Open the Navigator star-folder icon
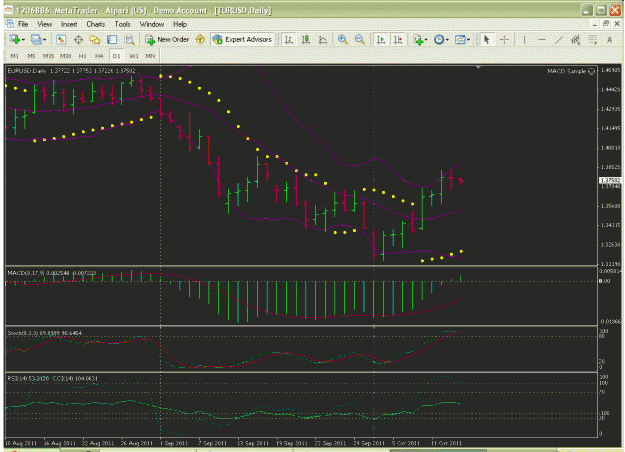625x452 pixels. coord(95,39)
